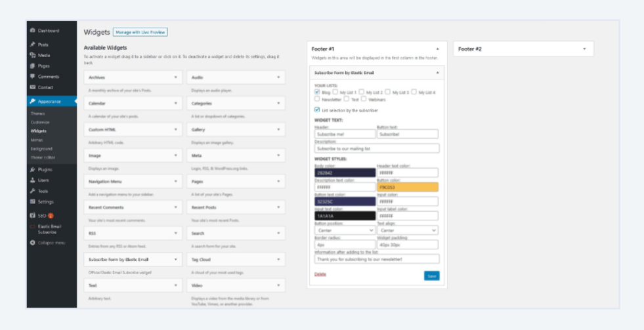The height and width of the screenshot is (330, 644).
Task: Click the Pages icon in sidebar
Action: (33, 66)
